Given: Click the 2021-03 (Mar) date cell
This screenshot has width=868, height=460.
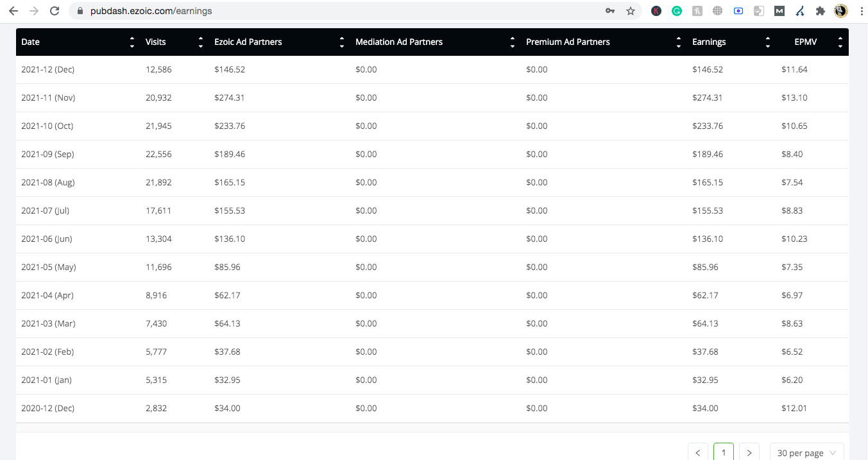Looking at the screenshot, I should coord(48,323).
